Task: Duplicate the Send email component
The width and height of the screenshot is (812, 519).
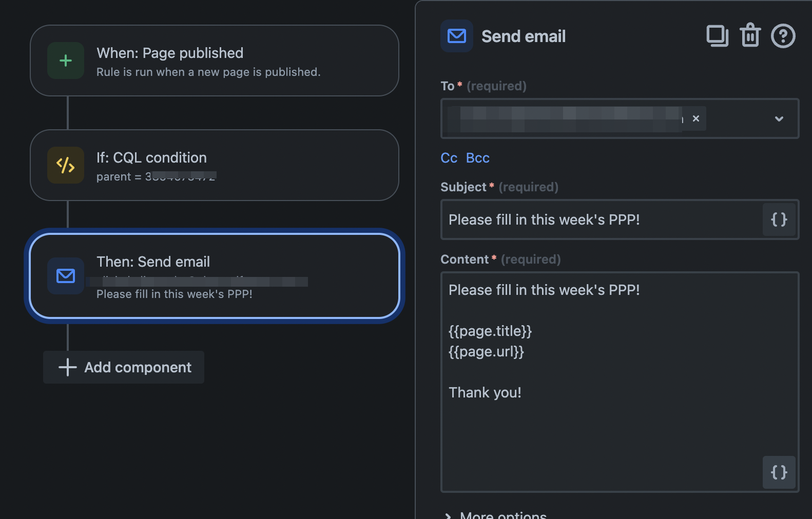Action: (718, 36)
